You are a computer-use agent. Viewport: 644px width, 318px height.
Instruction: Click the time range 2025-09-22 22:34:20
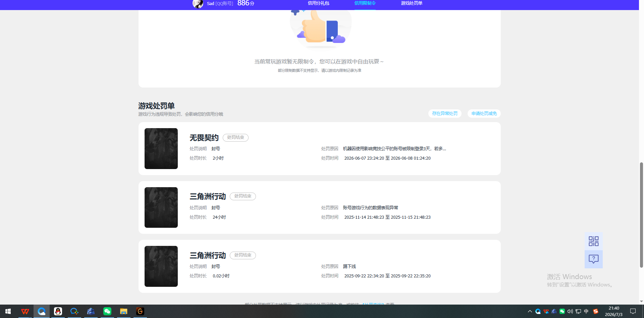[x=387, y=276]
